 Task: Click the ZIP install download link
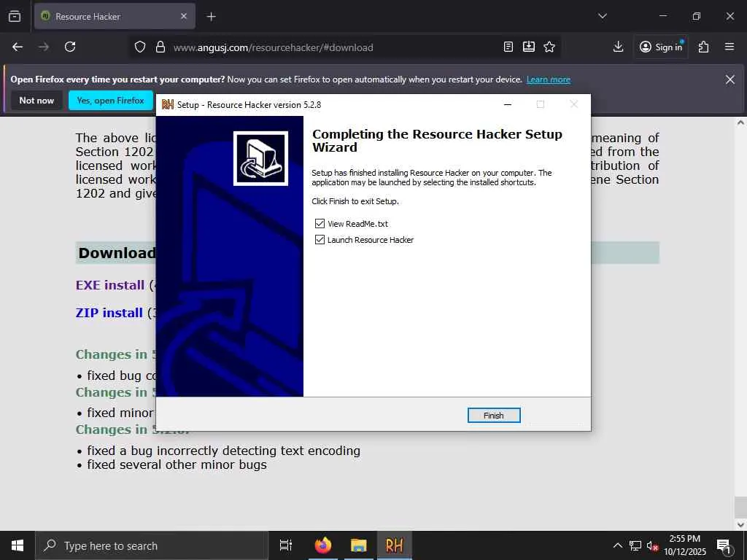(109, 313)
